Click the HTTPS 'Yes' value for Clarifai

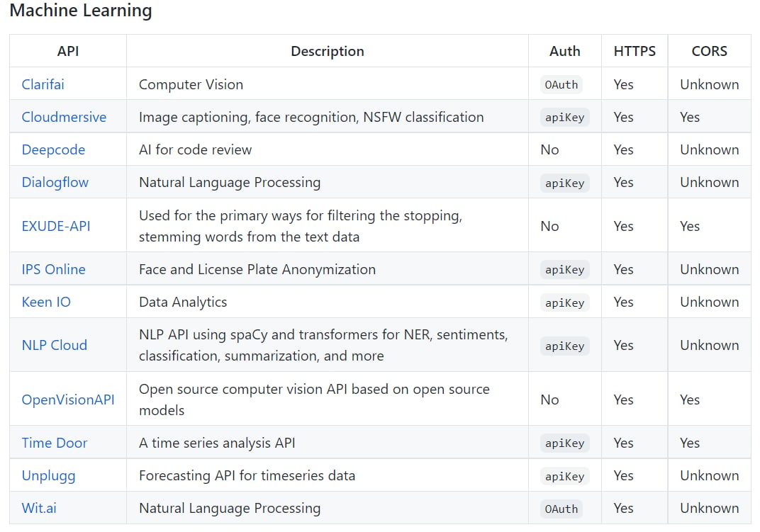(623, 84)
